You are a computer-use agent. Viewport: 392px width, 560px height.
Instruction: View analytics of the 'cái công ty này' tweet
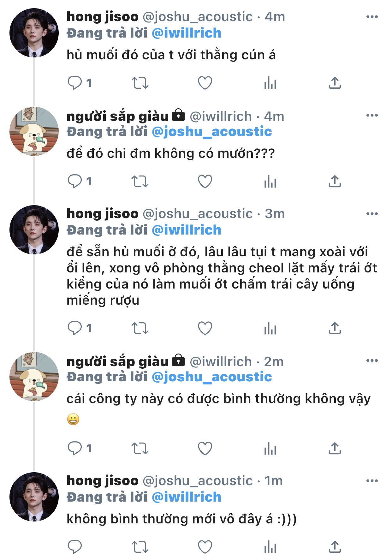[270, 448]
